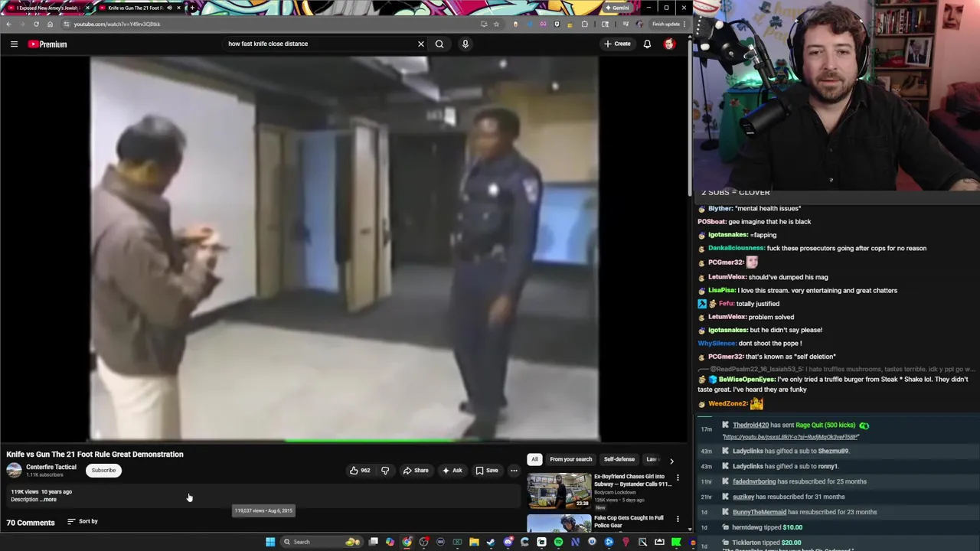Viewport: 980px width, 551px height.
Task: Open 'Ex-Boyfriend Chases Girl Into Subway' title
Action: 632,481
